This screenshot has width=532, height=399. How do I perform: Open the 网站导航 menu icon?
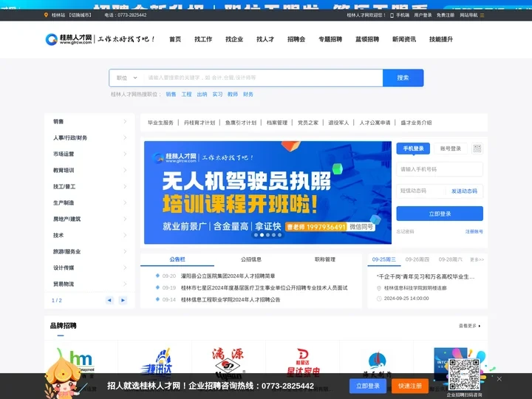click(x=482, y=16)
